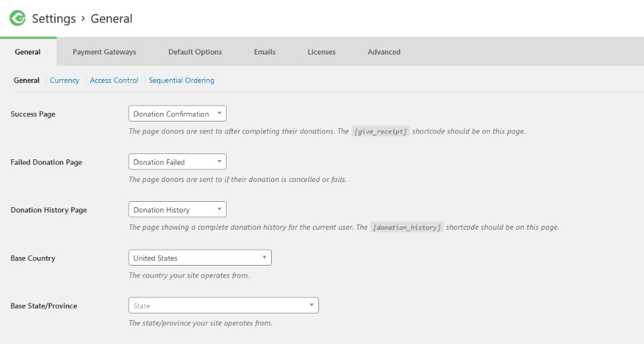Click the [donation_history] shortcode text
This screenshot has width=644, height=344.
(x=406, y=227)
